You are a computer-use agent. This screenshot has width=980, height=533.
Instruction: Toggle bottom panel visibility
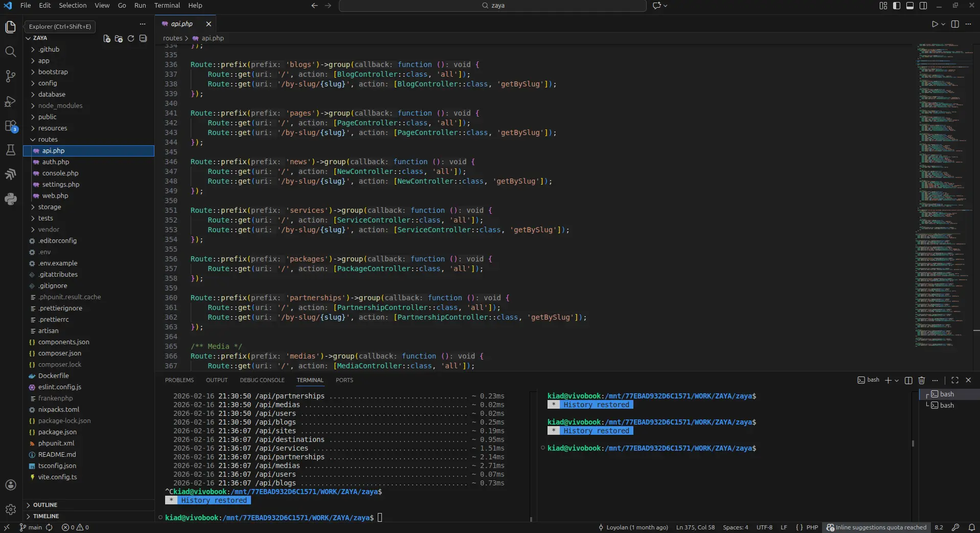pyautogui.click(x=910, y=6)
